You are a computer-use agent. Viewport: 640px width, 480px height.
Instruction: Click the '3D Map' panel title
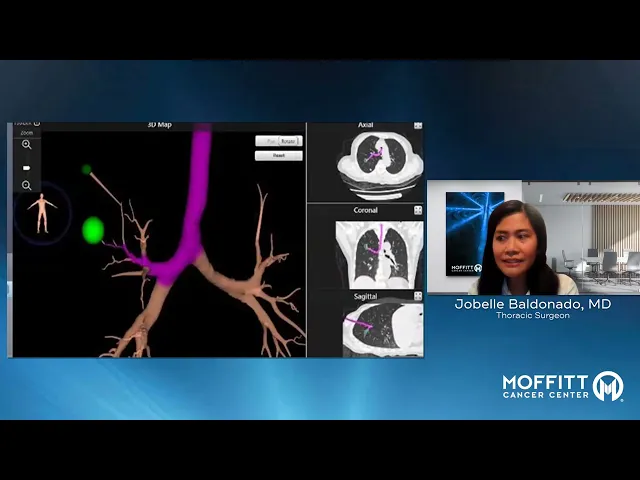coord(160,125)
